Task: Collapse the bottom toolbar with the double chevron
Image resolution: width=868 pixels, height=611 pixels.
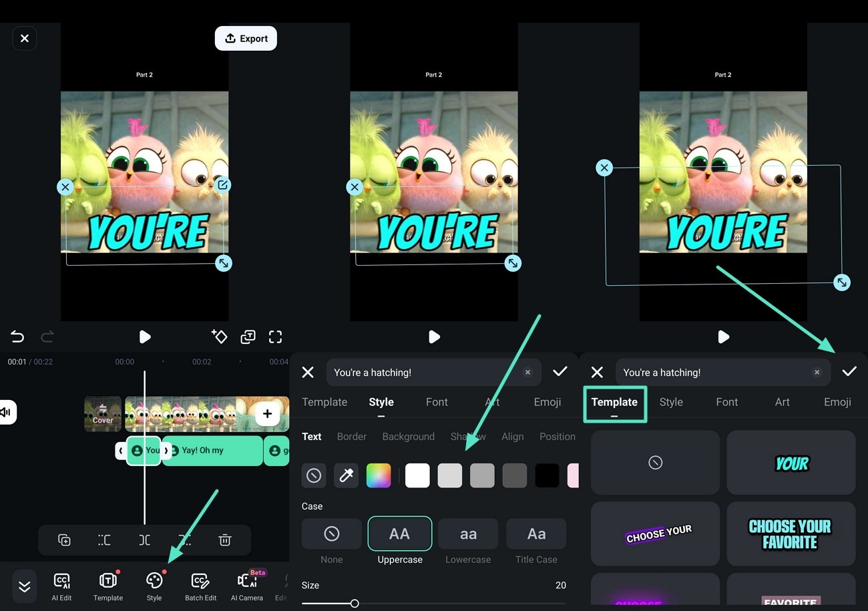Action: tap(25, 586)
